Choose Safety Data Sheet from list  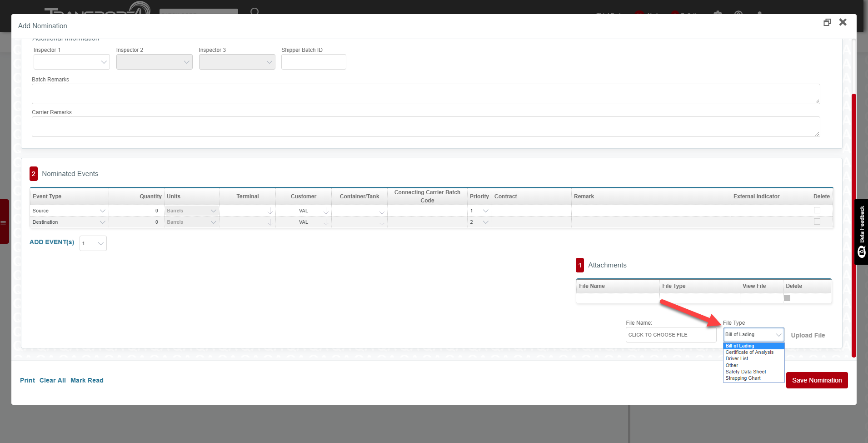pyautogui.click(x=746, y=372)
